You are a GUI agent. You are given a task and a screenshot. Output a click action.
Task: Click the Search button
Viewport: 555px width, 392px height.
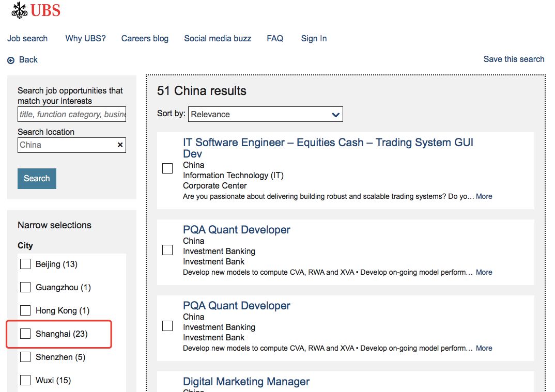37,178
